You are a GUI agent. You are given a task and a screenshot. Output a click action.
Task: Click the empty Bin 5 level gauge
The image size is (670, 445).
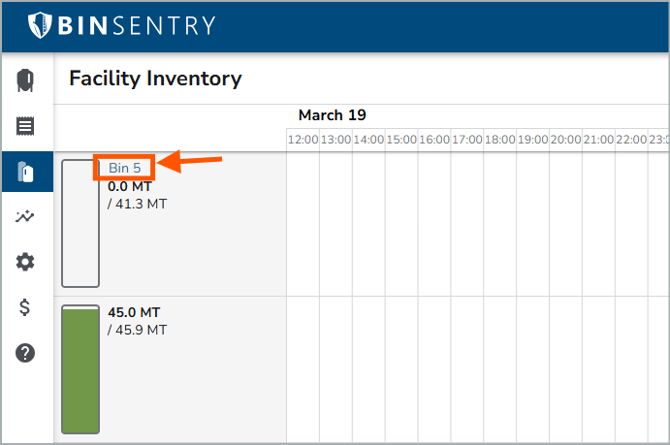[80, 223]
